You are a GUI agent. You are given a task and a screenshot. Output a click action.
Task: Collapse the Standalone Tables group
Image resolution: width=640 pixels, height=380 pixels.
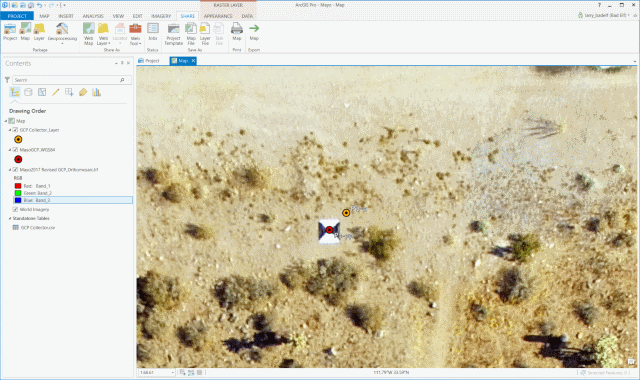tap(10, 218)
